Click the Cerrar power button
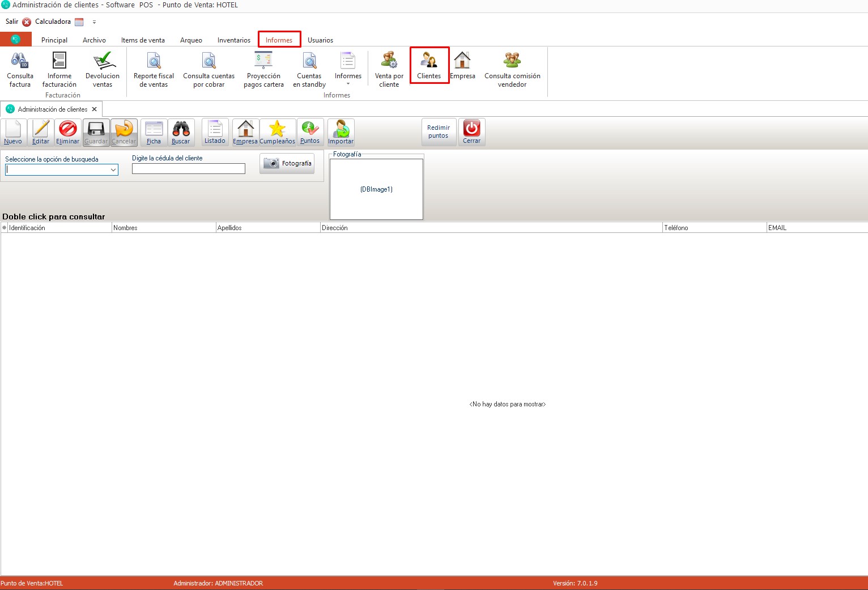 pyautogui.click(x=471, y=132)
